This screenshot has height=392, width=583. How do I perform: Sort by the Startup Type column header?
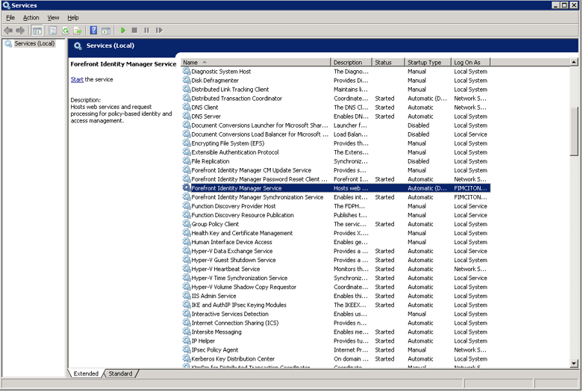[428, 63]
